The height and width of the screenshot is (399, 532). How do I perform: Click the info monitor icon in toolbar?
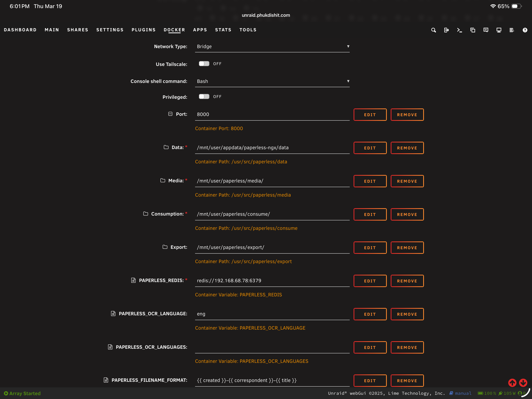coord(499,30)
